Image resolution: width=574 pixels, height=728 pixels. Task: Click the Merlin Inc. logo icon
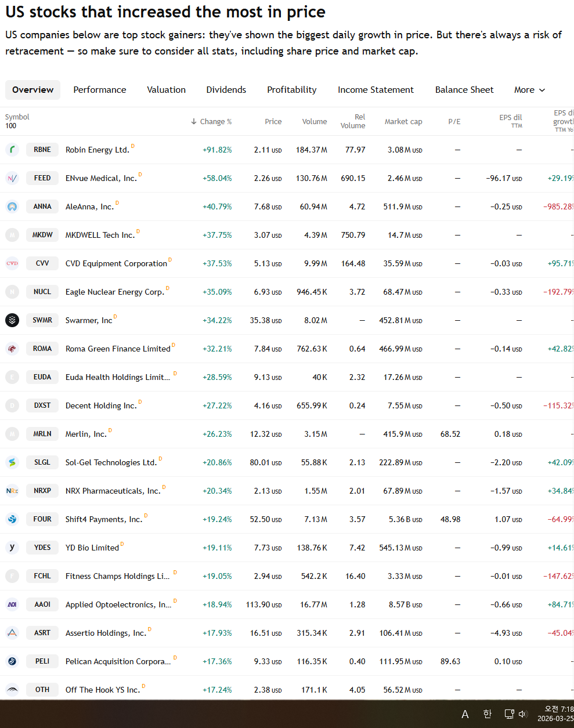point(12,434)
